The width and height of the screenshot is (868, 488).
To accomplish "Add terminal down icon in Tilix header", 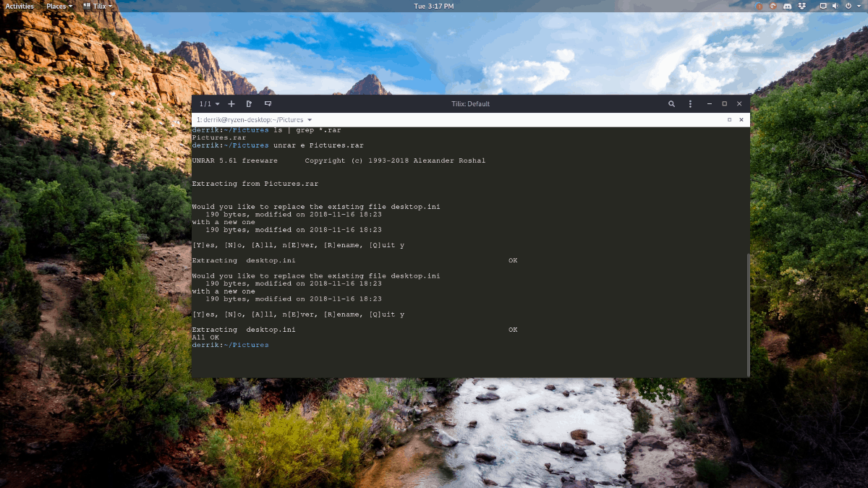I will click(x=268, y=104).
